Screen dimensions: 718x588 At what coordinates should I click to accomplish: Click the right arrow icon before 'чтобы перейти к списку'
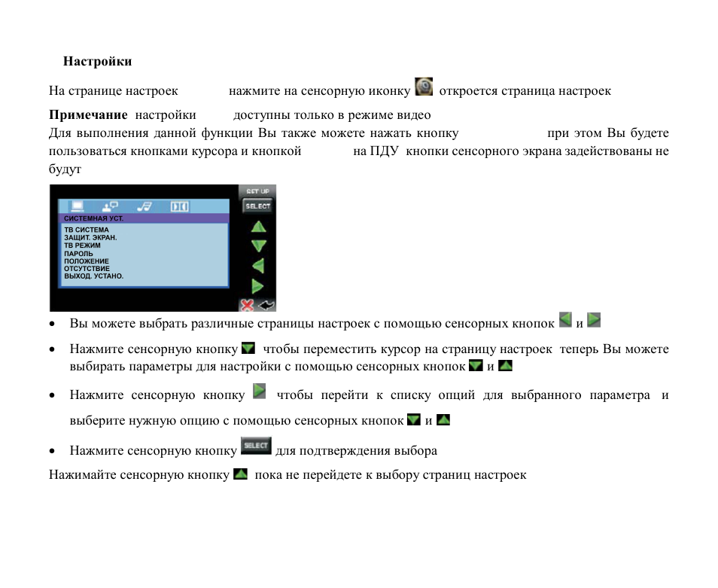point(260,391)
